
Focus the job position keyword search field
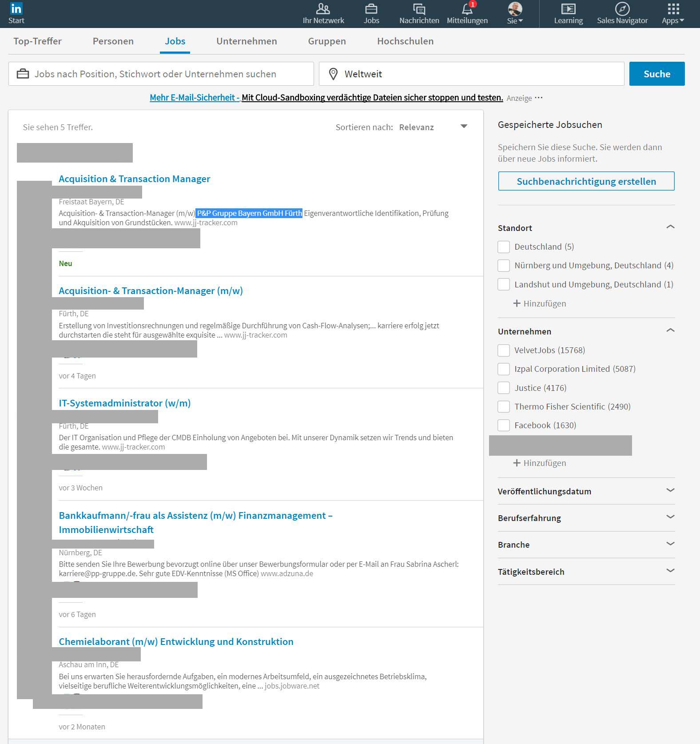161,74
